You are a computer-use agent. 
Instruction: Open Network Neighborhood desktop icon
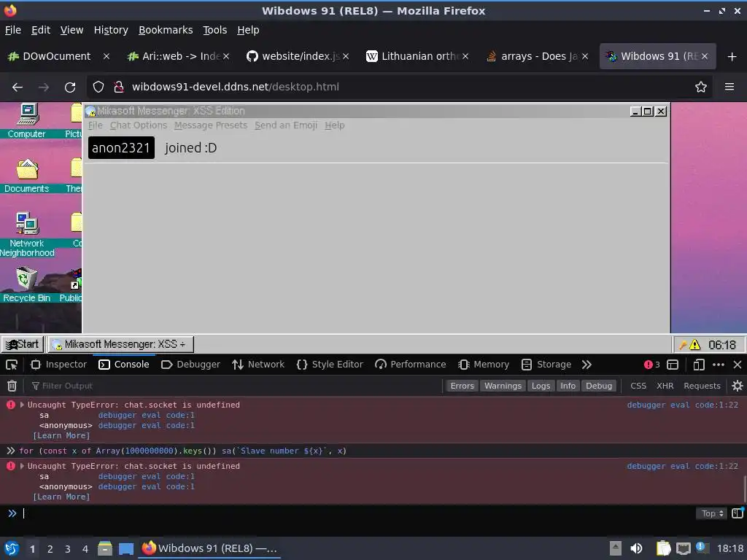point(27,234)
